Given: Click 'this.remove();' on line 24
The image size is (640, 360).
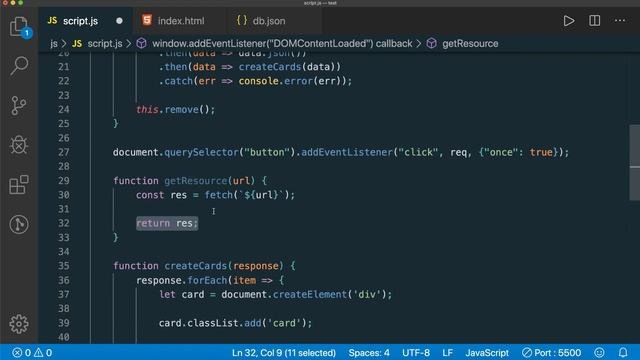Looking at the screenshot, I should pos(176,109).
